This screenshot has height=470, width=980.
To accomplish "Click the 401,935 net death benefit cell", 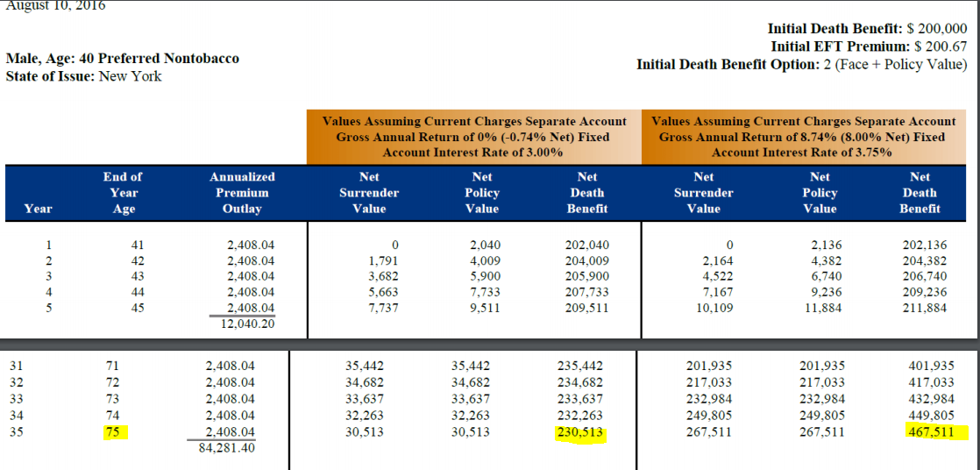I will pos(928,366).
